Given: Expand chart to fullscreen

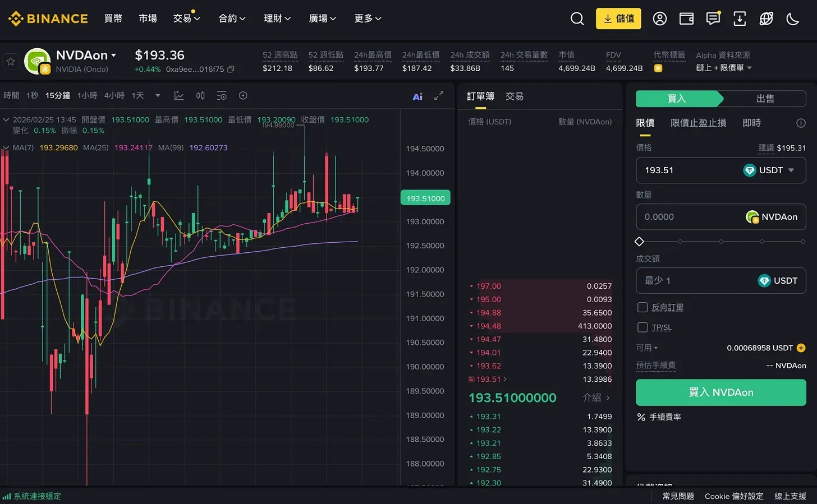Looking at the screenshot, I should click(439, 96).
